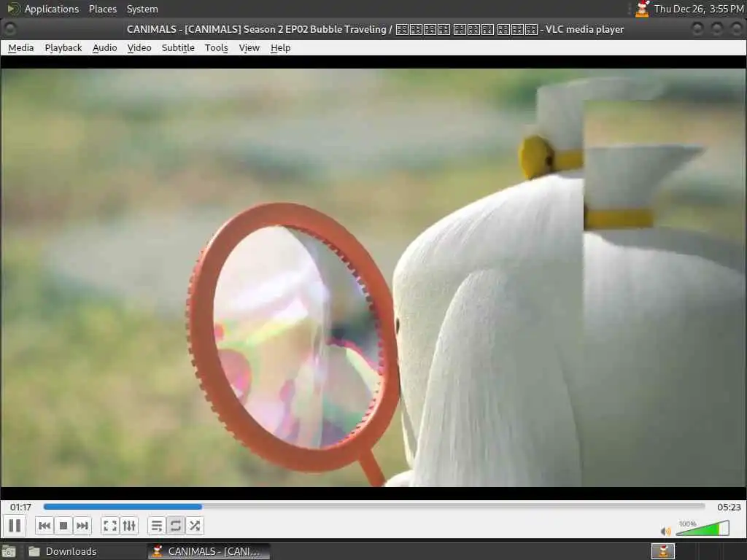Go to previous media track

coord(44,526)
